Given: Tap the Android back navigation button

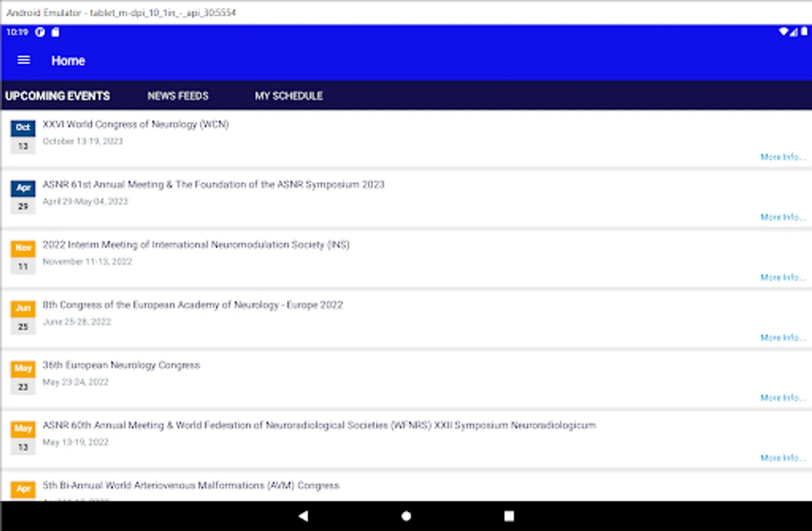Looking at the screenshot, I should (303, 516).
